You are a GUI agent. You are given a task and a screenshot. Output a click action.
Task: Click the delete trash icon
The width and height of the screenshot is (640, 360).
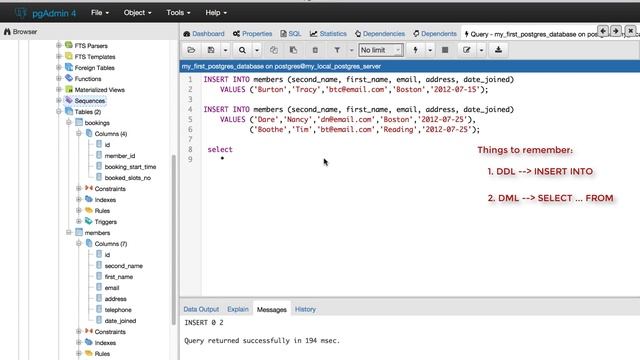(315, 50)
